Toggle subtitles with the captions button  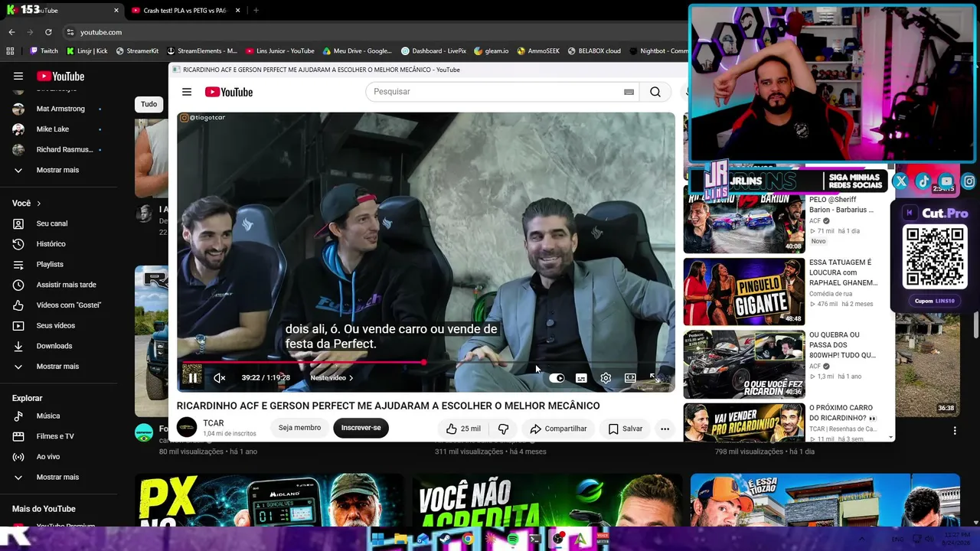click(581, 378)
